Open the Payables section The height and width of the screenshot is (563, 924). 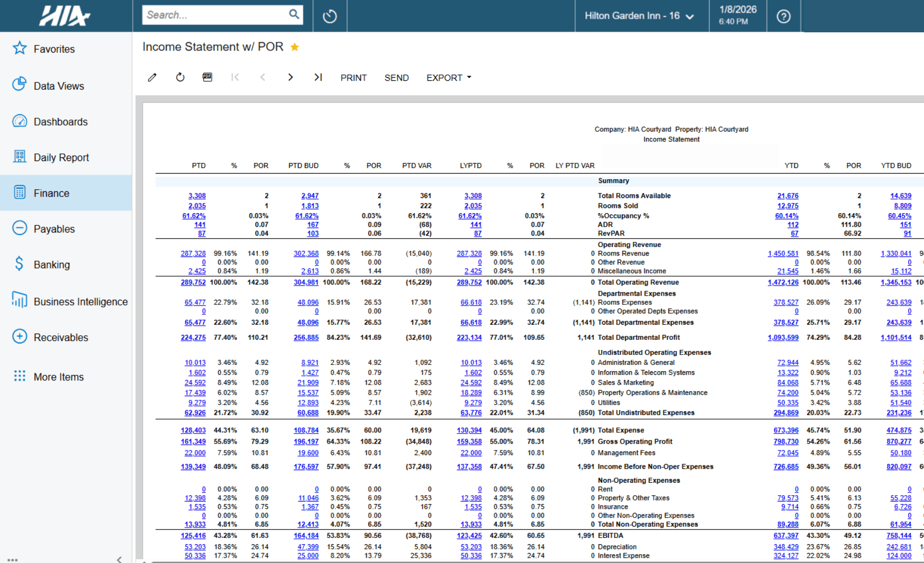[19, 228]
